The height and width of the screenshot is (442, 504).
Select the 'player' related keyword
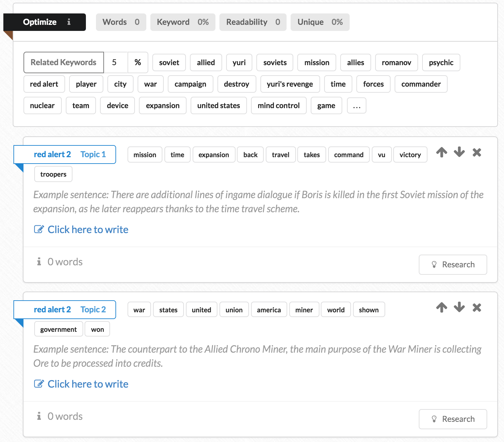(86, 84)
